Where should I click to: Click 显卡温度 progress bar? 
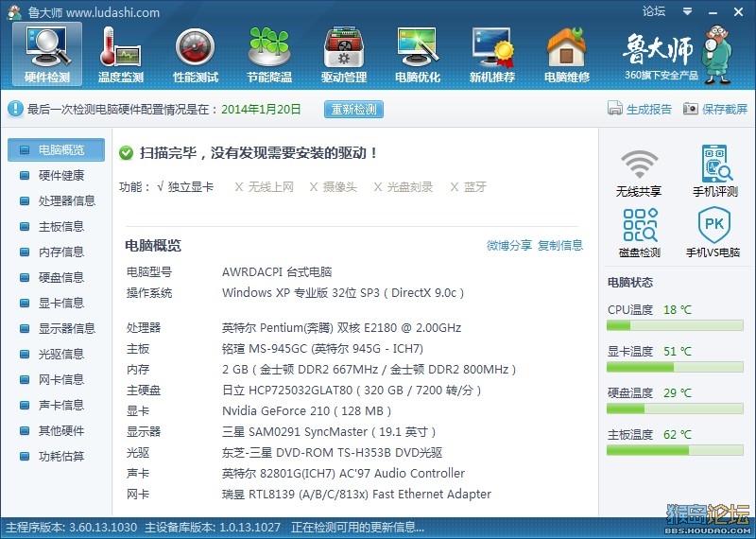[x=675, y=367]
